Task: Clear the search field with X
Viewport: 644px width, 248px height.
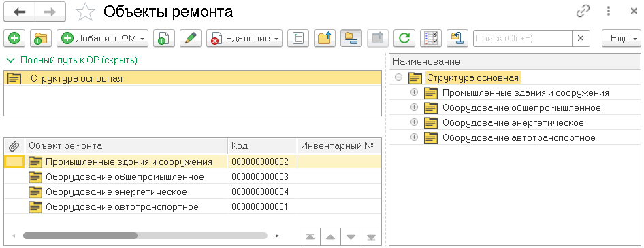Action: (581, 39)
